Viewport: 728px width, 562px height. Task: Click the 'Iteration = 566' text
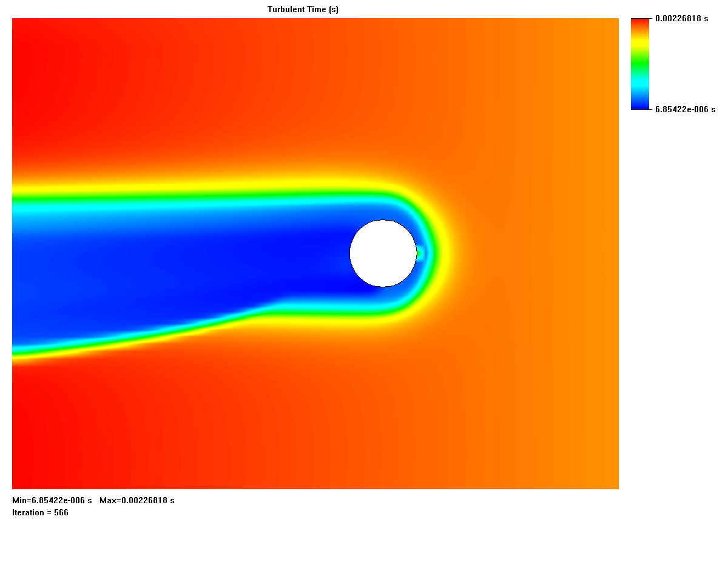click(x=40, y=512)
